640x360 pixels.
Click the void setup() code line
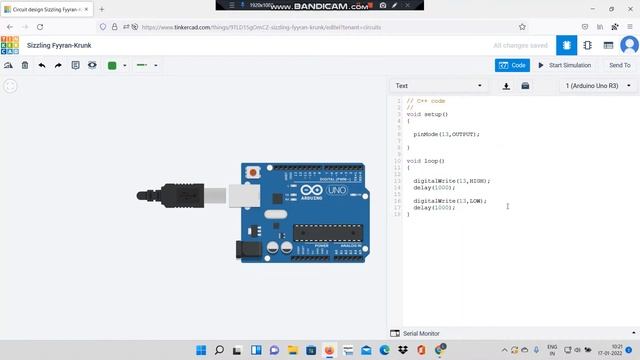(x=427, y=114)
